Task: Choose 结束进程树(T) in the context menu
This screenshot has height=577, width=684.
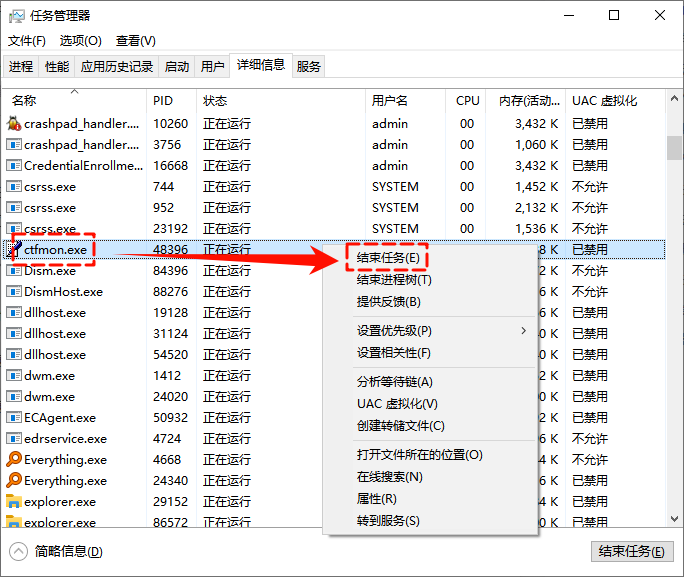Action: click(x=394, y=280)
